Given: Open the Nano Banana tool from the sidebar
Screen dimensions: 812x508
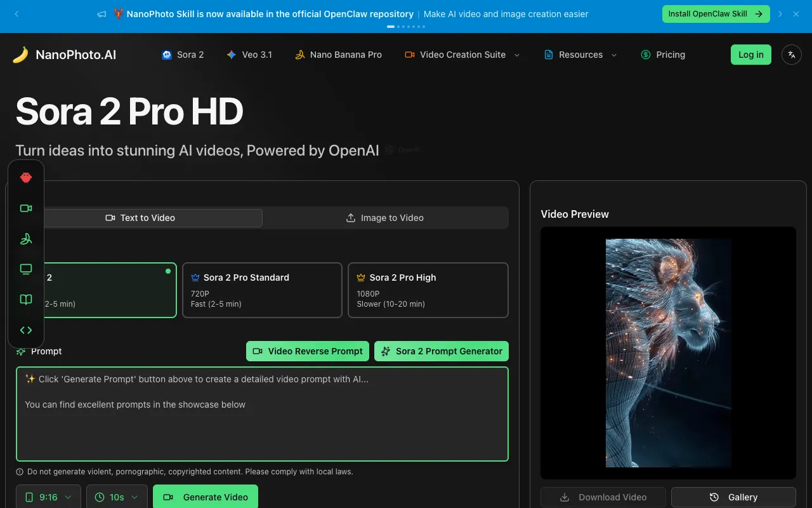Looking at the screenshot, I should [x=26, y=238].
